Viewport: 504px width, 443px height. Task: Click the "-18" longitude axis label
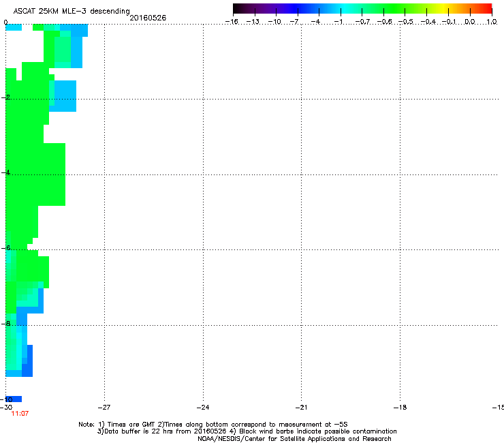coord(400,408)
